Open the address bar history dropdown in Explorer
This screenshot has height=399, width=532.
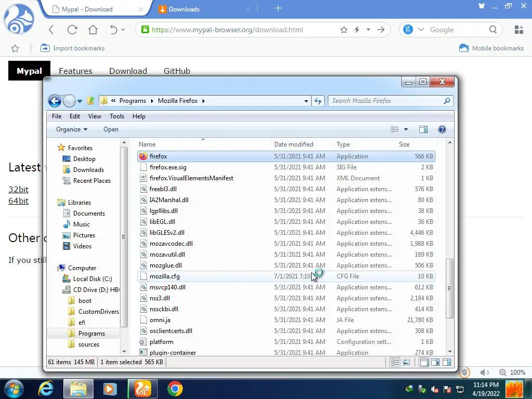[306, 101]
